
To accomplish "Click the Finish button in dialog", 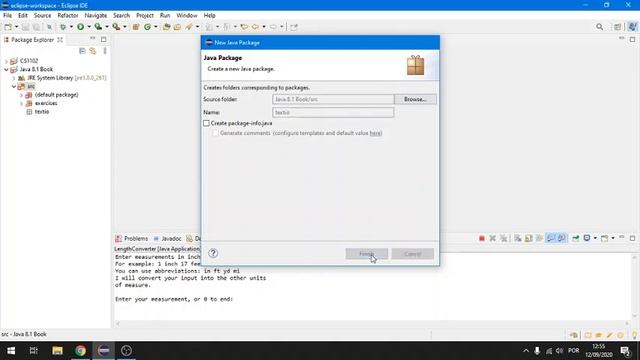I will pos(367,254).
